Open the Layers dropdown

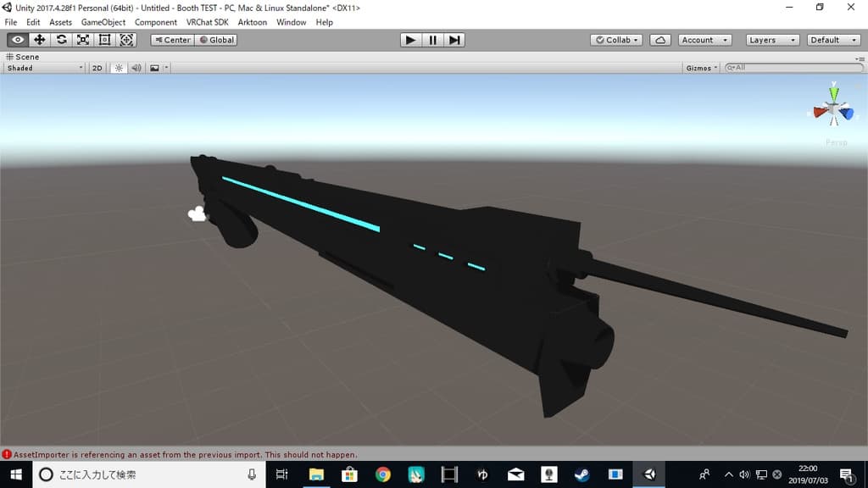coord(772,40)
